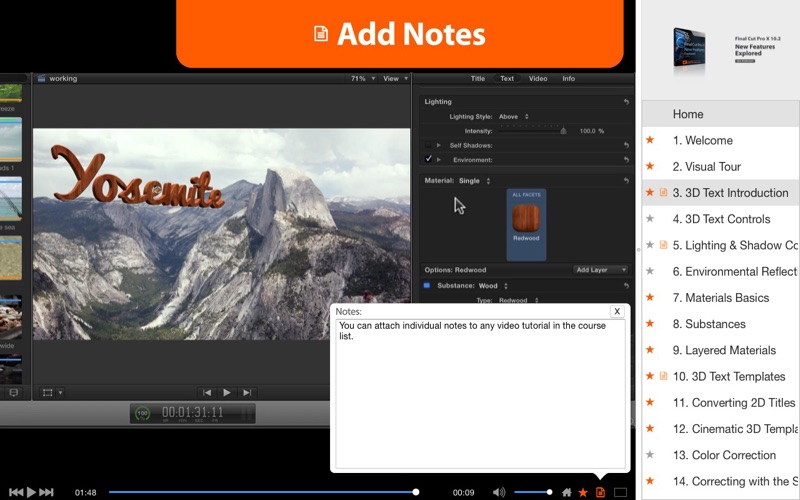Open the 71% viewer zoom dropdown

tap(363, 79)
